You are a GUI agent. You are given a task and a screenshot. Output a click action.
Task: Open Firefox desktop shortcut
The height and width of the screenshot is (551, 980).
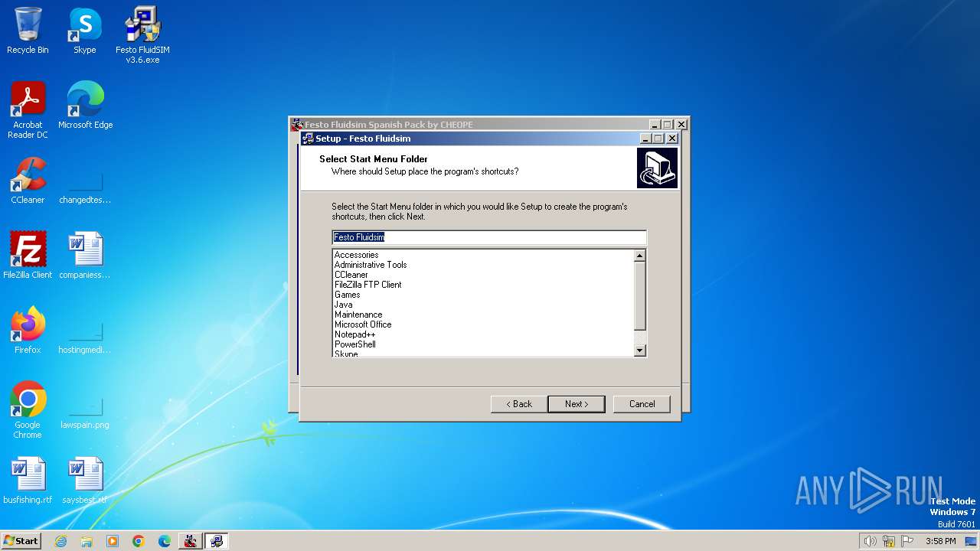click(x=28, y=330)
